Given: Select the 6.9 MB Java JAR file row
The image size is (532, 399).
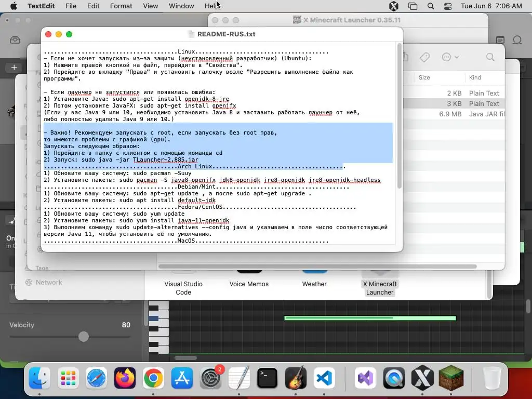Looking at the screenshot, I should click(454, 114).
